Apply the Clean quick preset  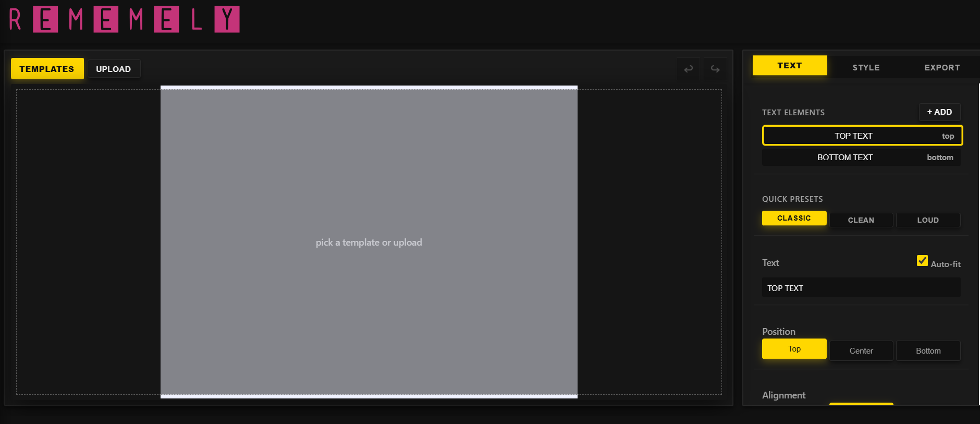click(x=861, y=220)
